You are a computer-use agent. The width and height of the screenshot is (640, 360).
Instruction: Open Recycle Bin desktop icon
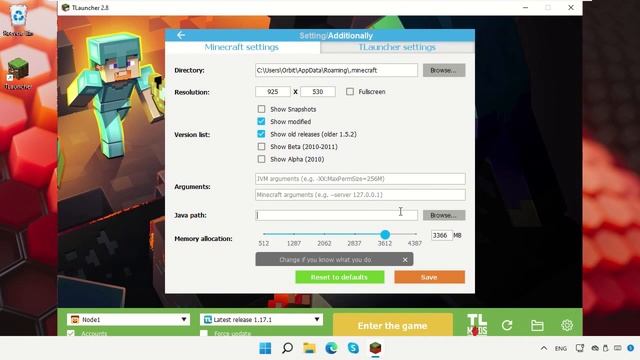point(18,20)
